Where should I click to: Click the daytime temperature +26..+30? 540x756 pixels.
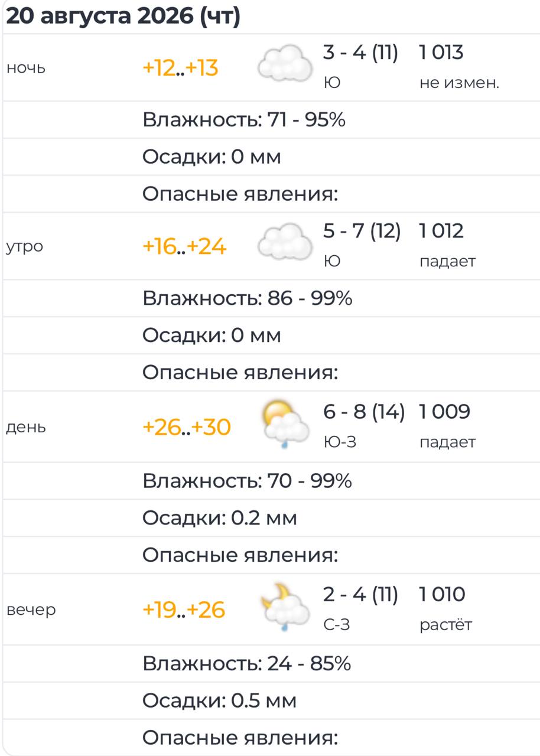[x=187, y=427]
